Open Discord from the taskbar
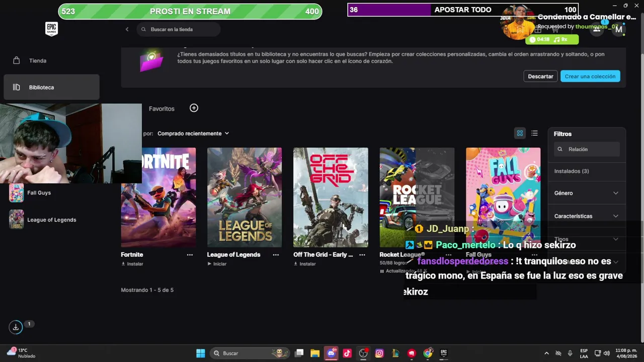Image resolution: width=644 pixels, height=362 pixels. click(331, 353)
